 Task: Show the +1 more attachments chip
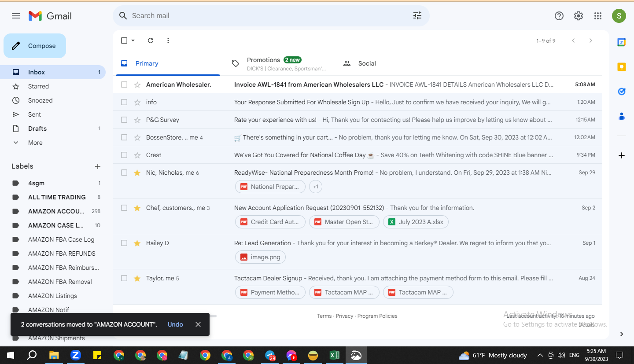(316, 187)
